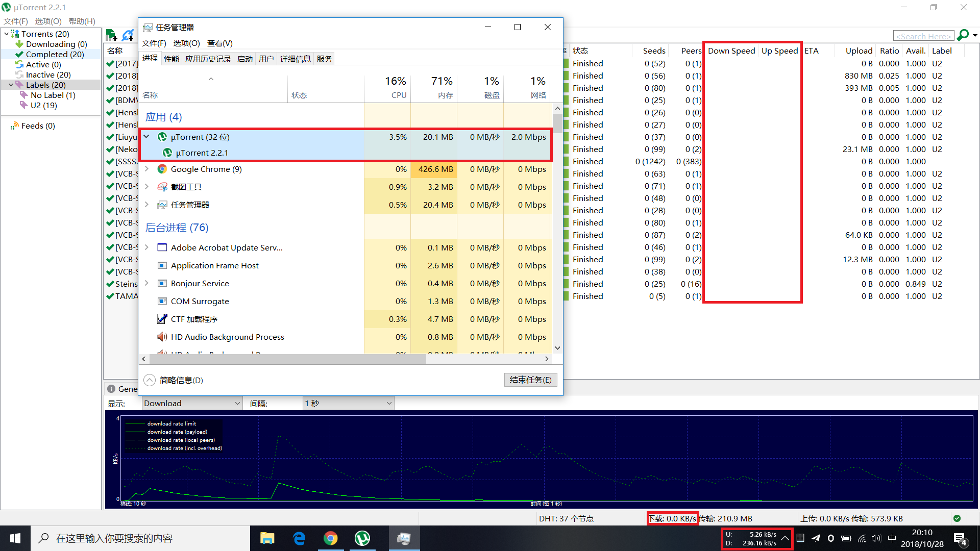The image size is (980, 551).
Task: Switch to the 应用历史记录 tab
Action: coord(208,59)
